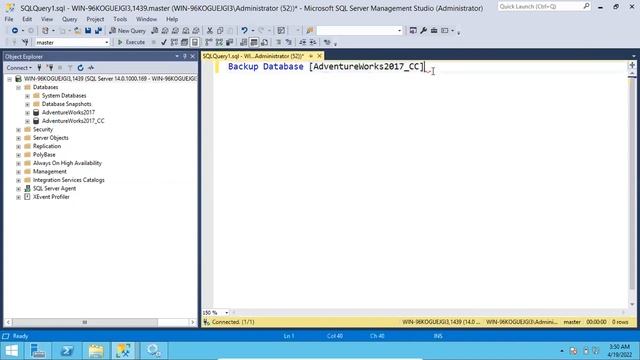Open the Window menu

point(146,19)
